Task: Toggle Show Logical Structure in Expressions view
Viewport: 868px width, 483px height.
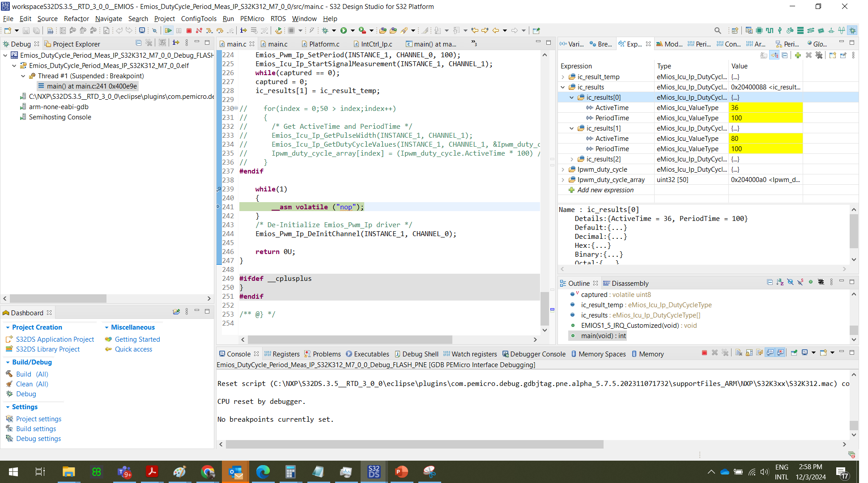Action: tap(774, 55)
